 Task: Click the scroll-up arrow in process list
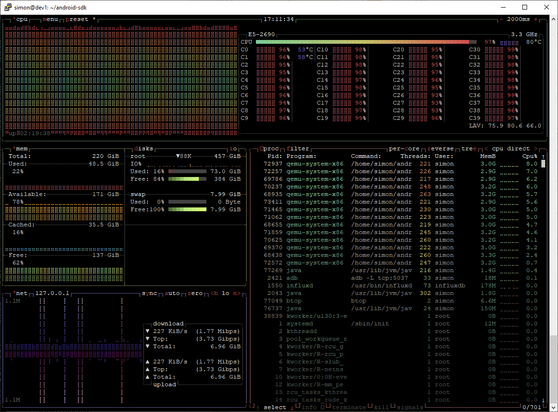tap(543, 156)
